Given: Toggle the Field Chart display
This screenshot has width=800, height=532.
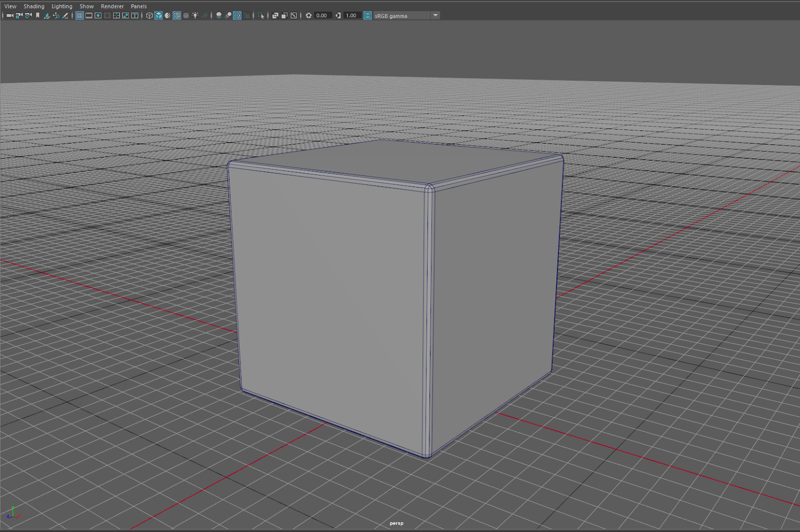Looking at the screenshot, I should 116,15.
